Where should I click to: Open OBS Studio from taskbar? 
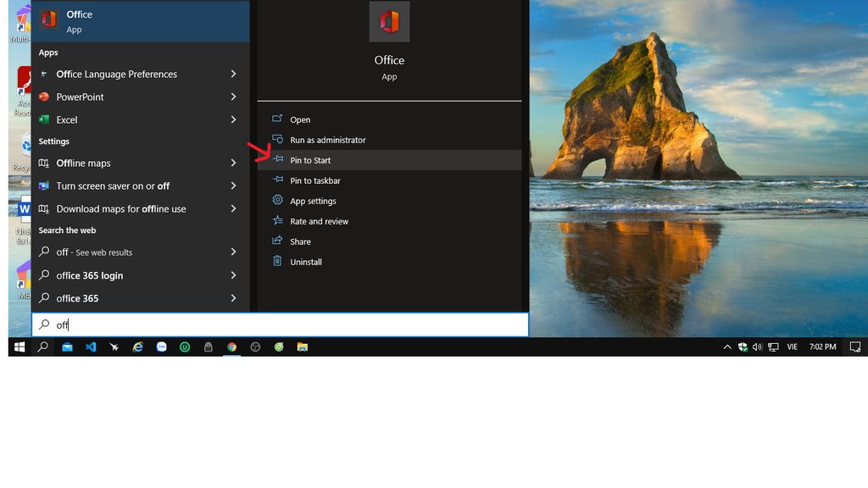pos(255,347)
